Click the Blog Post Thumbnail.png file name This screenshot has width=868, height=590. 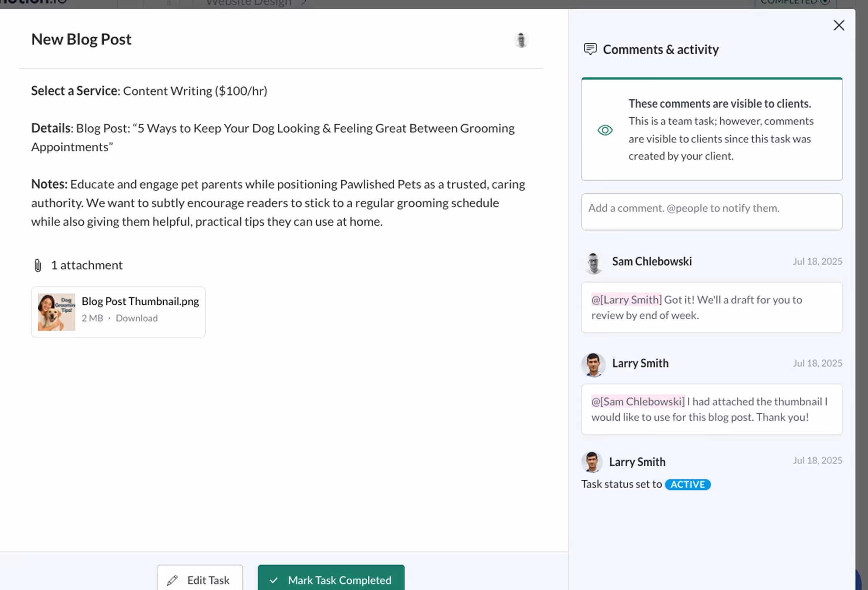tap(140, 301)
